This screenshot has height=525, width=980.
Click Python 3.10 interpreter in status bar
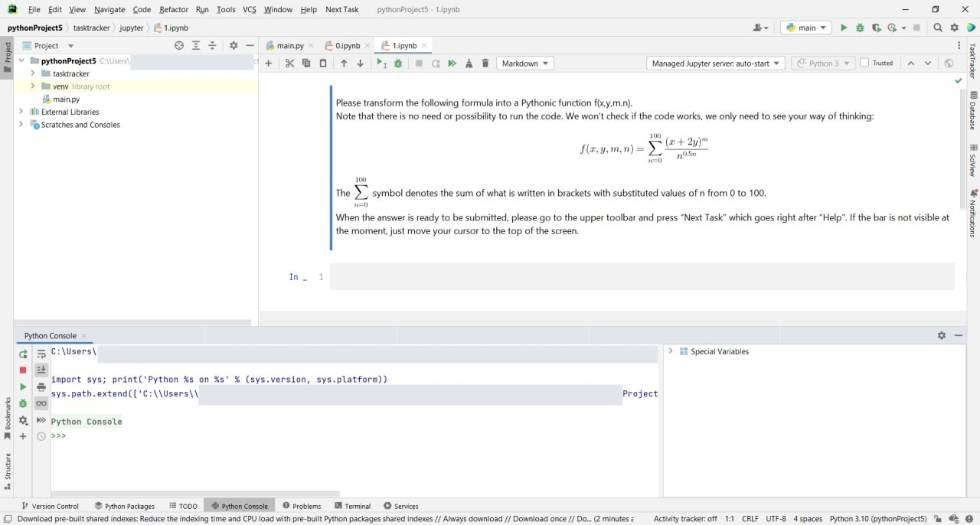878,518
